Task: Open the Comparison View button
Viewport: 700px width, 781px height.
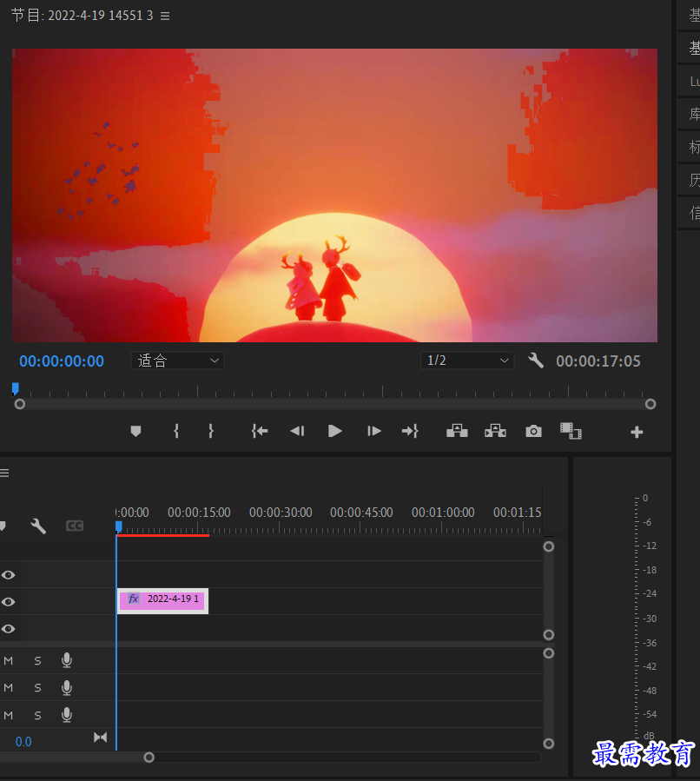Action: click(571, 431)
